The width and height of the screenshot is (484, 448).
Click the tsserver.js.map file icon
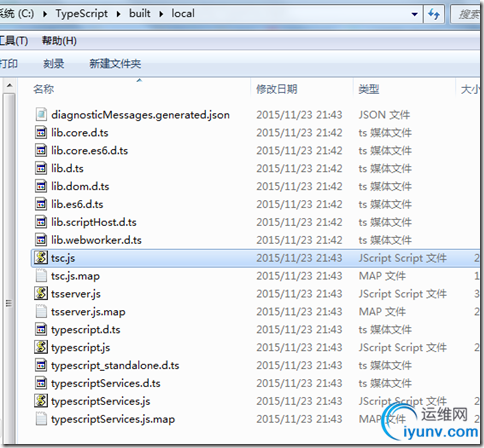pyautogui.click(x=41, y=312)
